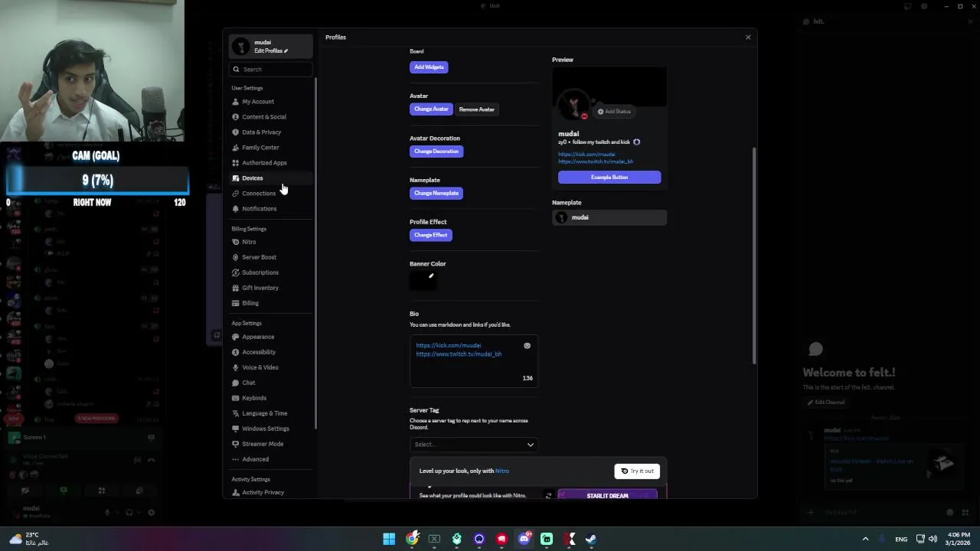This screenshot has height=551, width=980.
Task: Open Chrome from the taskbar
Action: coord(412,540)
